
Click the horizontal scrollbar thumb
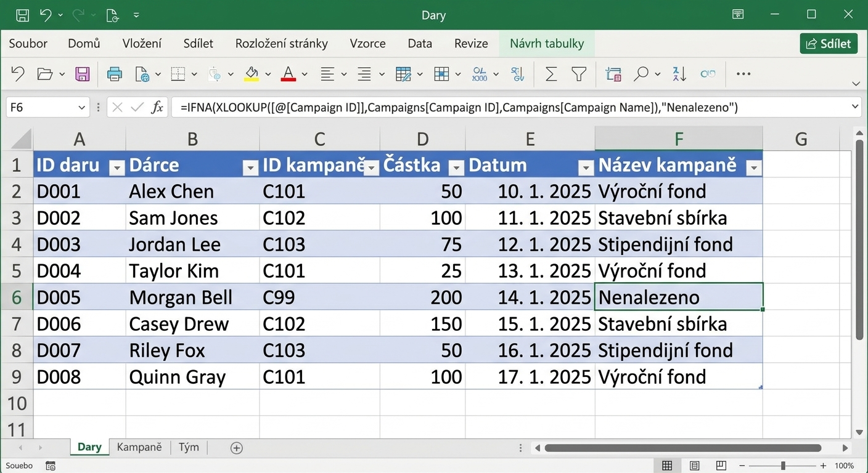[x=683, y=448]
